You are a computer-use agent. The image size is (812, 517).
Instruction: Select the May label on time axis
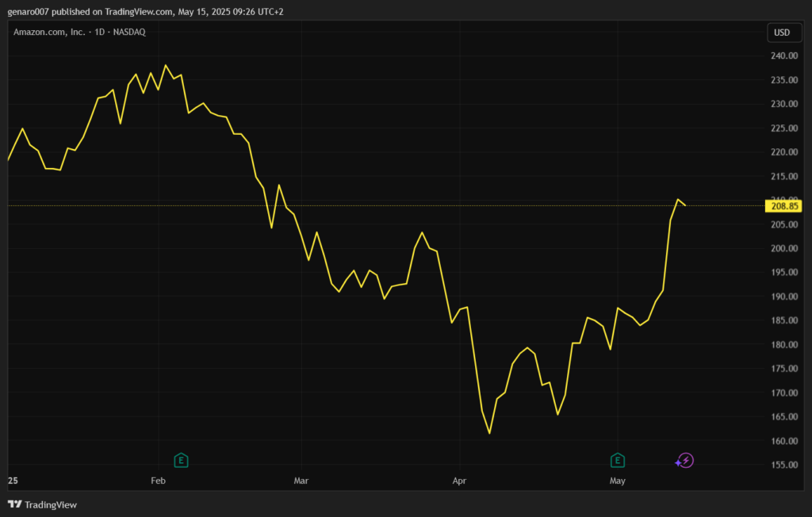tap(618, 481)
